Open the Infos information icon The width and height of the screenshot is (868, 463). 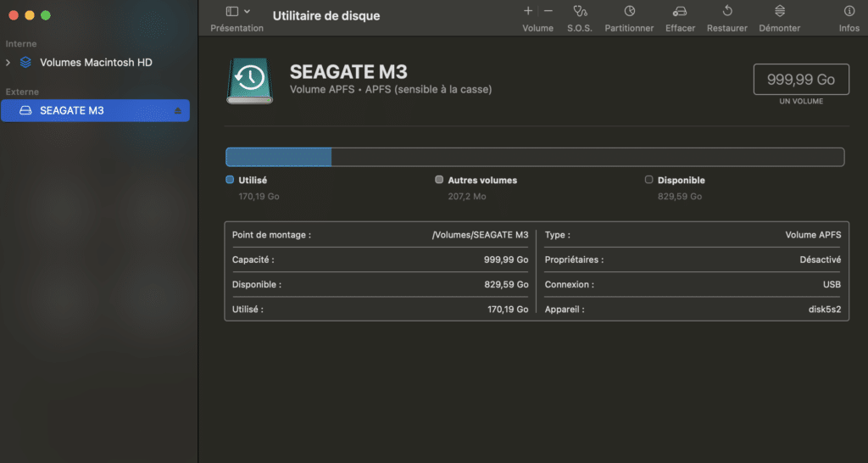pos(849,10)
